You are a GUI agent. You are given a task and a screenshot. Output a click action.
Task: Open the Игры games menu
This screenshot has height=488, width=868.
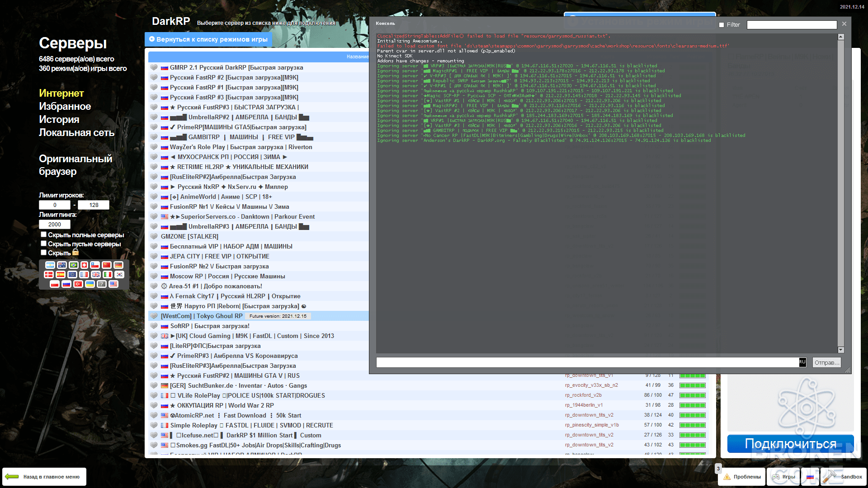click(x=783, y=477)
